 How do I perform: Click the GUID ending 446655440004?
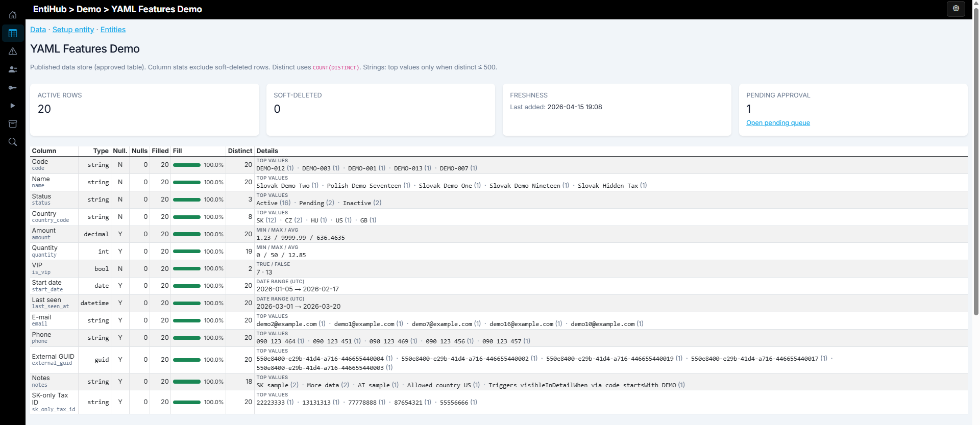click(320, 359)
